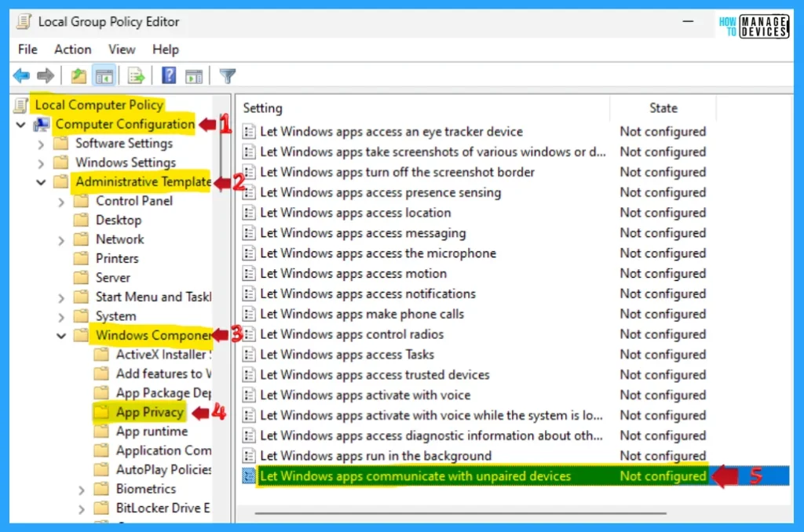
Task: Open the Action menu
Action: (x=73, y=49)
